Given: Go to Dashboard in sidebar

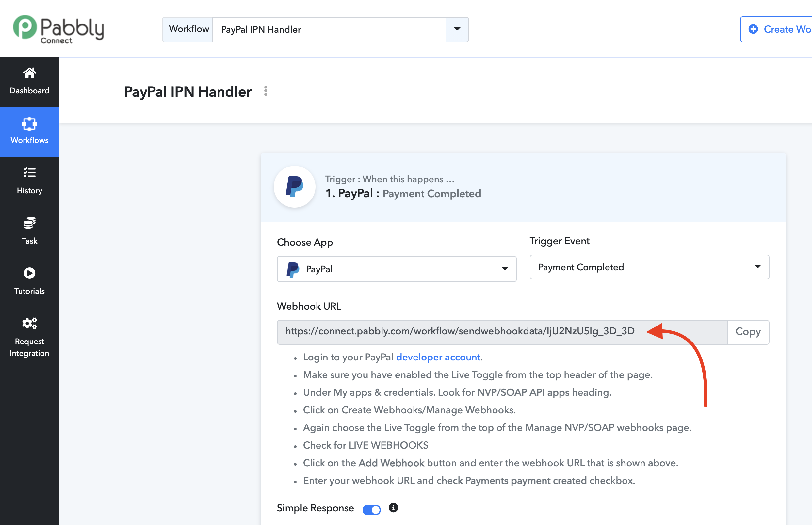Looking at the screenshot, I should tap(30, 82).
